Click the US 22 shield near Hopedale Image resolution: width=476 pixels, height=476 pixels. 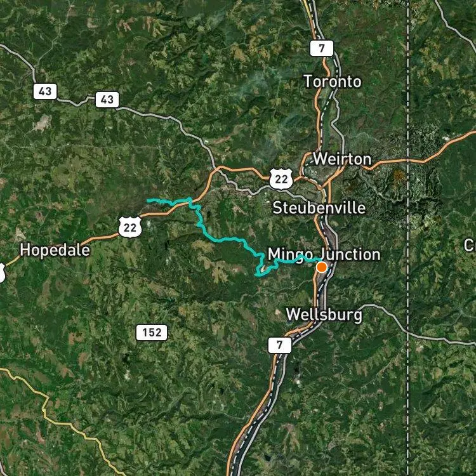[130, 227]
